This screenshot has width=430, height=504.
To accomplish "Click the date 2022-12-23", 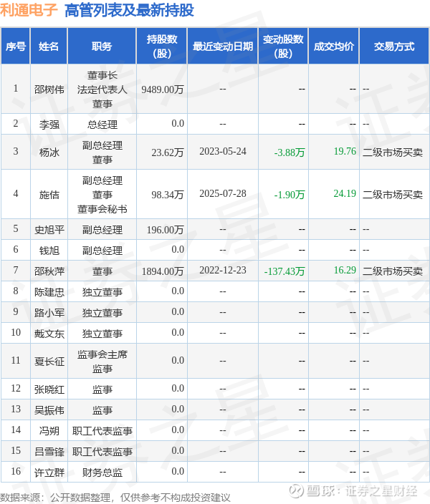I will pos(223,271).
